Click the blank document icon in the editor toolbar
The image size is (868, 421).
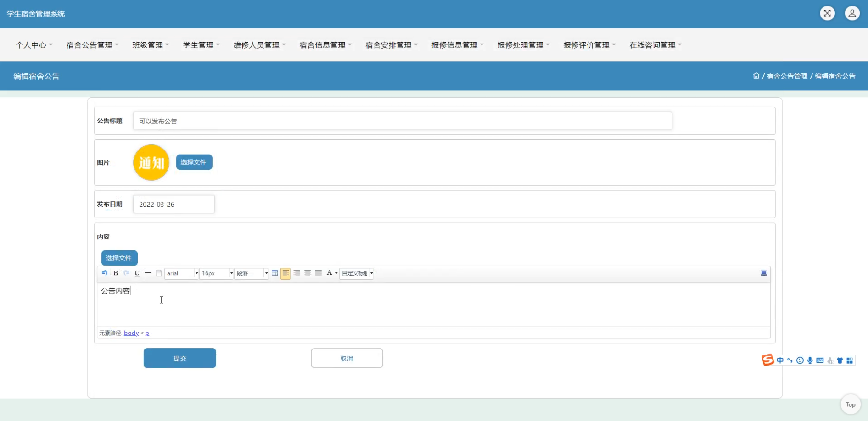[x=159, y=273]
